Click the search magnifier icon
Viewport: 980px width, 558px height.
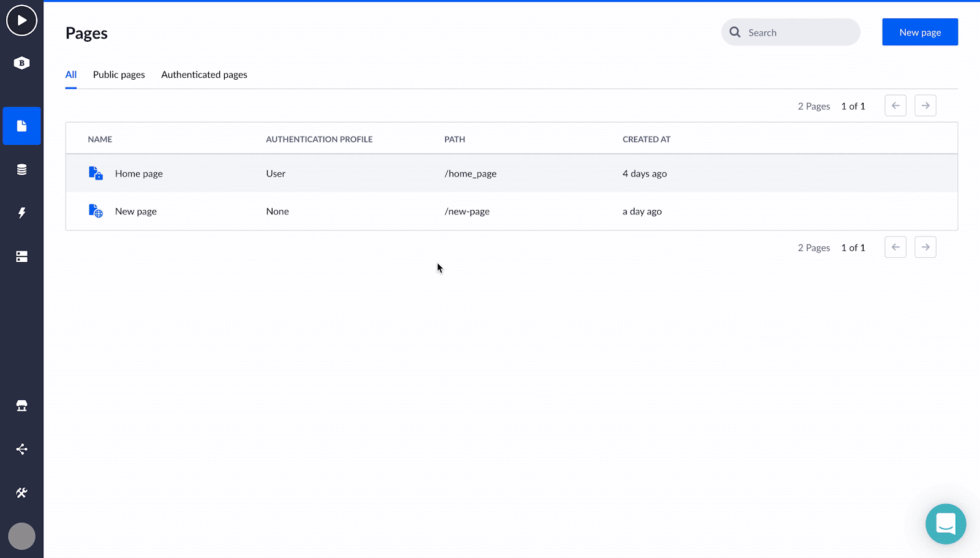tap(735, 32)
